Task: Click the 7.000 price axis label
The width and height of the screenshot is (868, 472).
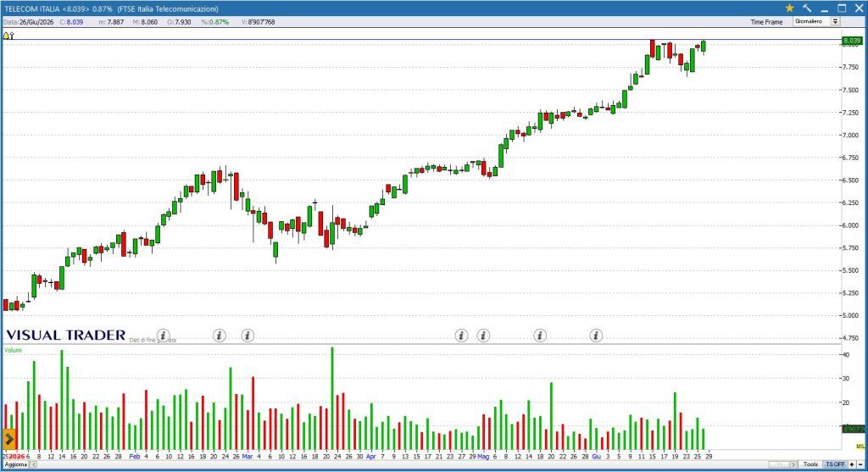Action: tap(851, 135)
